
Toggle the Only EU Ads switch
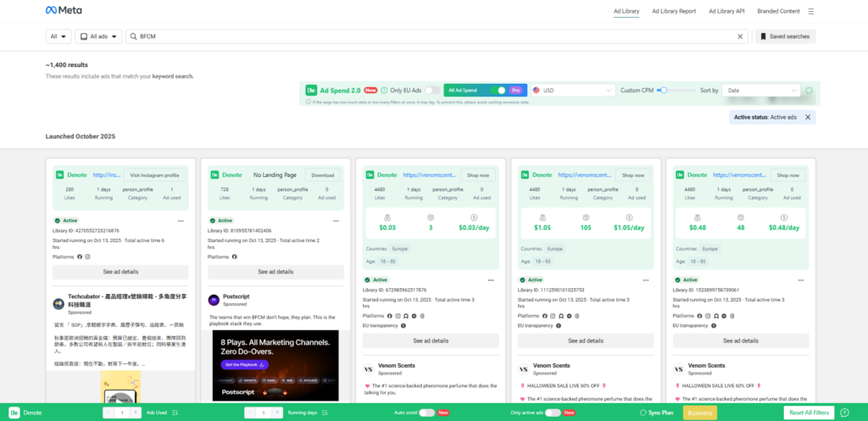(x=432, y=90)
